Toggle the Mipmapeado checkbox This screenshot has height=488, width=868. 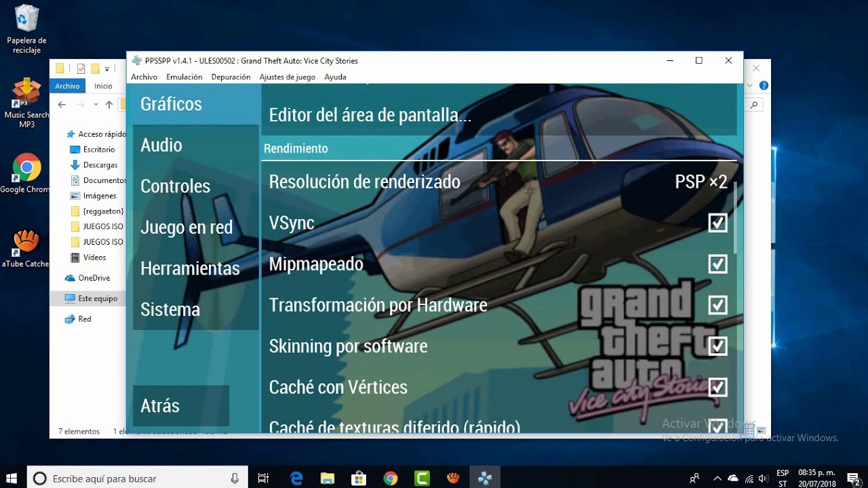(x=717, y=264)
